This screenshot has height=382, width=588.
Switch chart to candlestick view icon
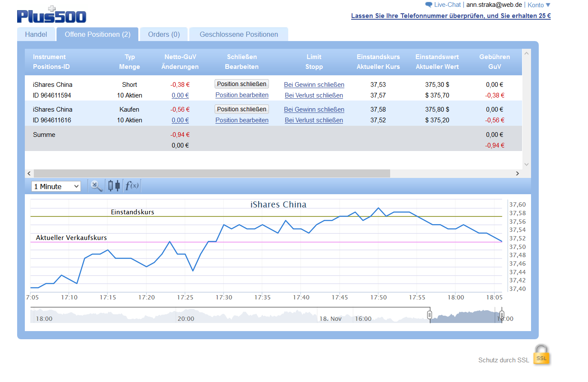click(114, 186)
